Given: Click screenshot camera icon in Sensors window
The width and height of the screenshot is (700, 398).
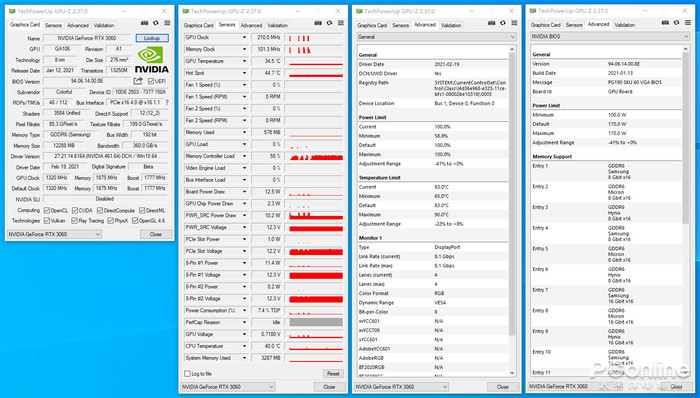Looking at the screenshot, I should click(x=318, y=23).
